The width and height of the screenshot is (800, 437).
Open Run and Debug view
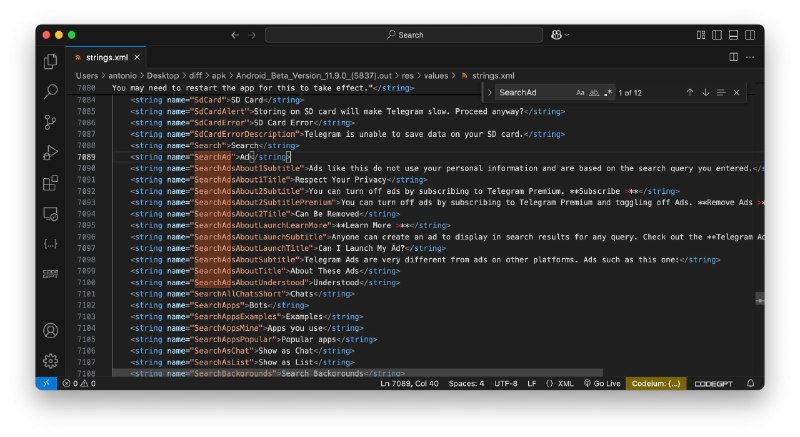tap(50, 152)
